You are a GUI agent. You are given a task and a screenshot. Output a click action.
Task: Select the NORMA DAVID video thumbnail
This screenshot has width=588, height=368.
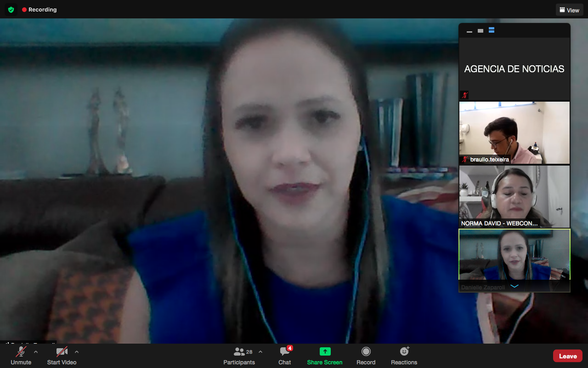[x=514, y=196]
